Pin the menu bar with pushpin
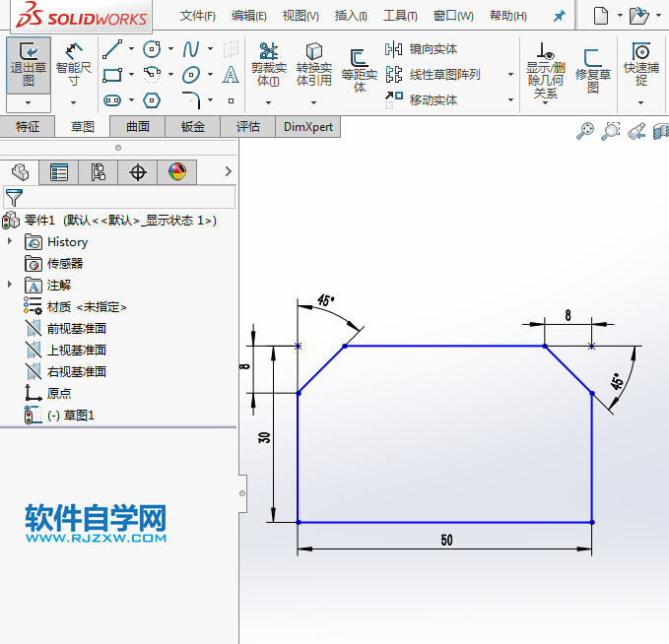This screenshot has height=644, width=669. [559, 16]
